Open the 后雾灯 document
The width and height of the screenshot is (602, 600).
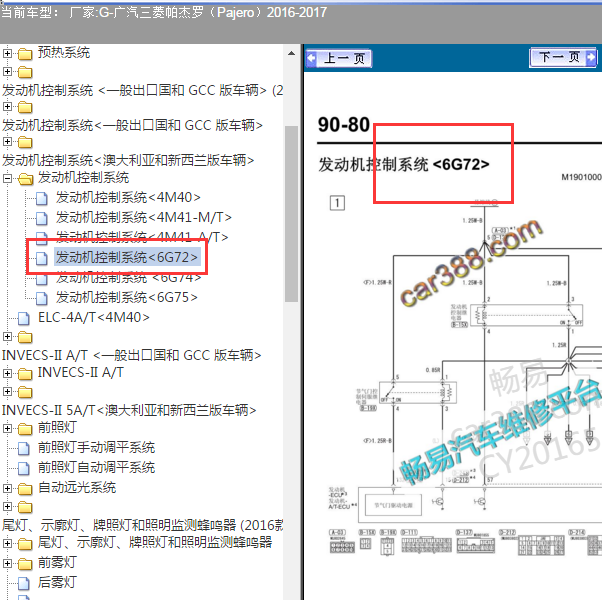coord(57,582)
